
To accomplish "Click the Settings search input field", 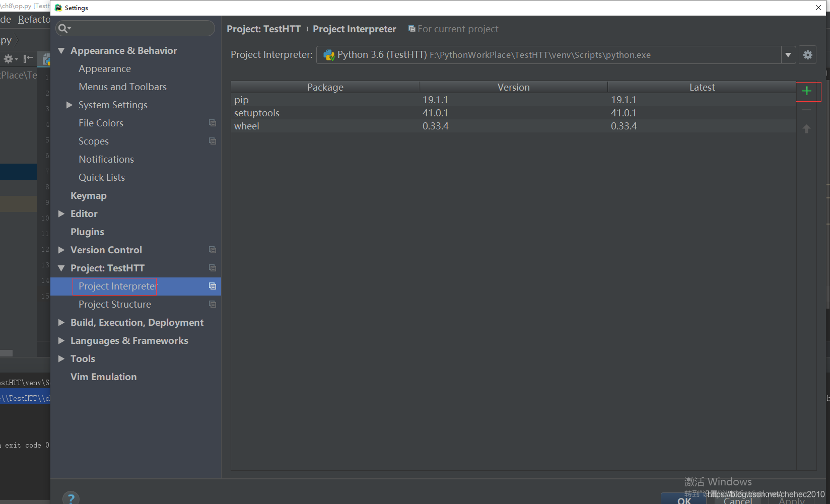I will (x=135, y=28).
